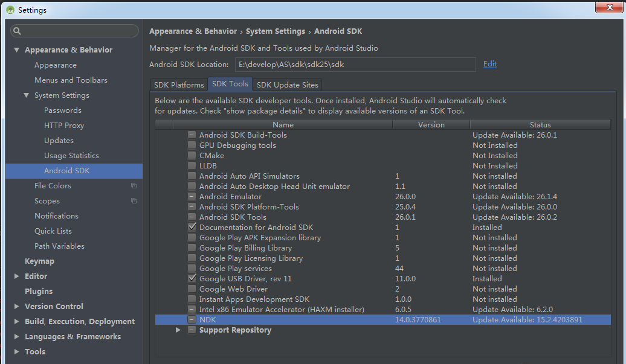Expand the Version Control section arrow
Image resolution: width=626 pixels, height=364 pixels.
pos(16,306)
